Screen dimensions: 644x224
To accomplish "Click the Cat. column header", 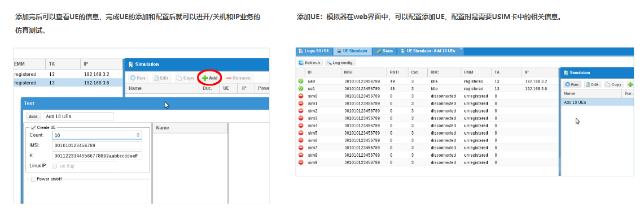I will pyautogui.click(x=418, y=72).
